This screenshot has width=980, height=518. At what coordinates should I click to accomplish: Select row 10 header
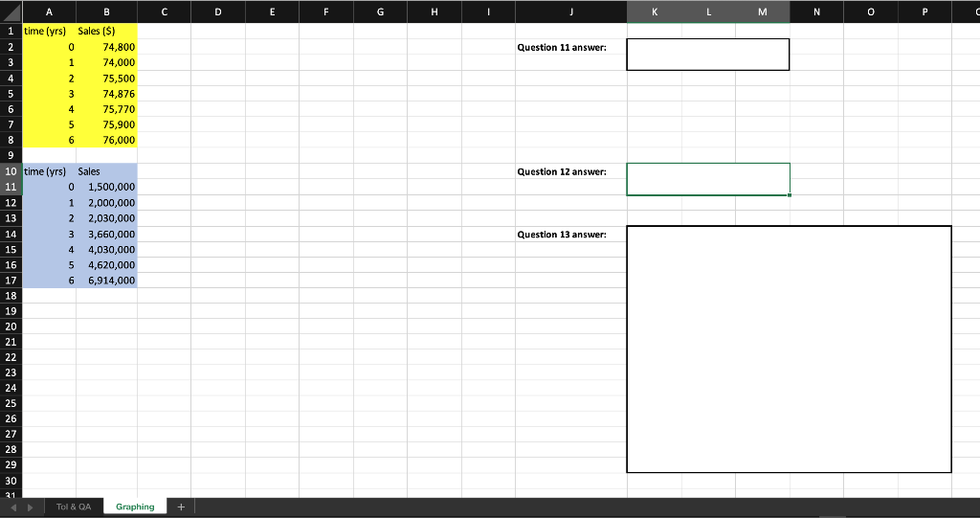pos(11,170)
